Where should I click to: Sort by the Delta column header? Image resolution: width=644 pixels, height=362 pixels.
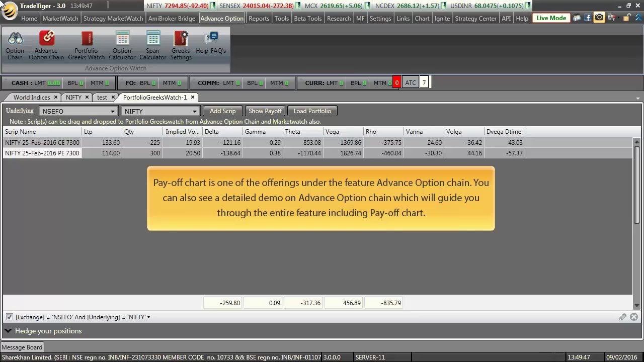point(222,132)
